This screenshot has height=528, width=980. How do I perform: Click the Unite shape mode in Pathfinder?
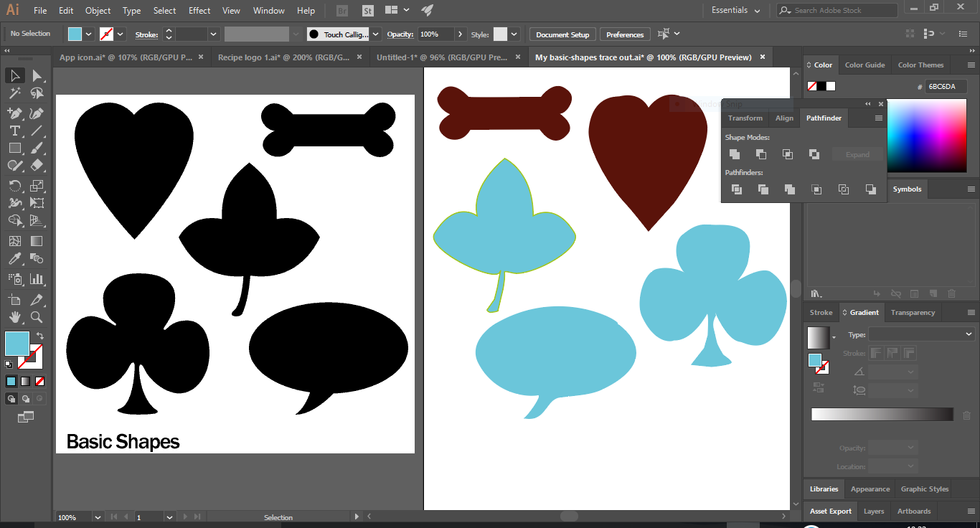tap(734, 154)
